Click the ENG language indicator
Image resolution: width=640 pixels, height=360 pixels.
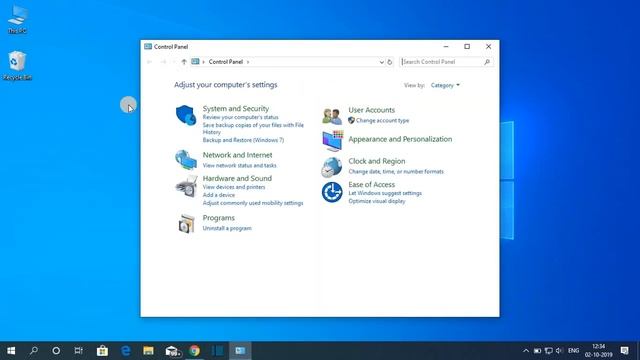[x=573, y=351]
